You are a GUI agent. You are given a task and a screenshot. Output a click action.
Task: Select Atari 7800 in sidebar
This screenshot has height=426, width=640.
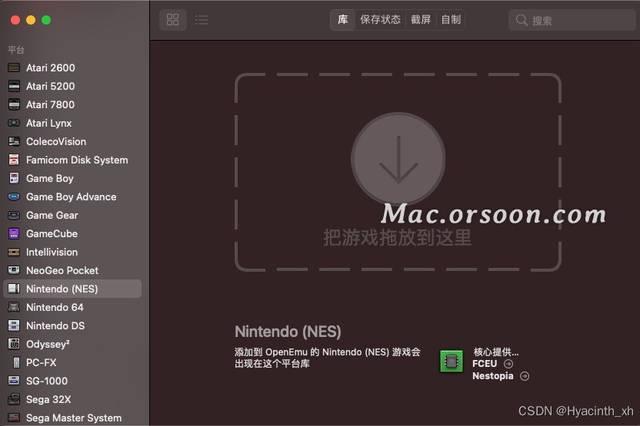51,104
